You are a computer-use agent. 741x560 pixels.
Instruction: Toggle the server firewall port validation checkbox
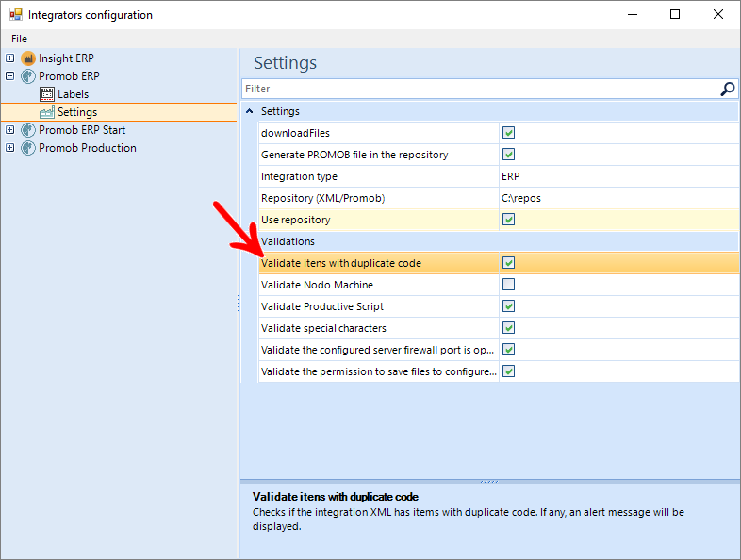[508, 350]
